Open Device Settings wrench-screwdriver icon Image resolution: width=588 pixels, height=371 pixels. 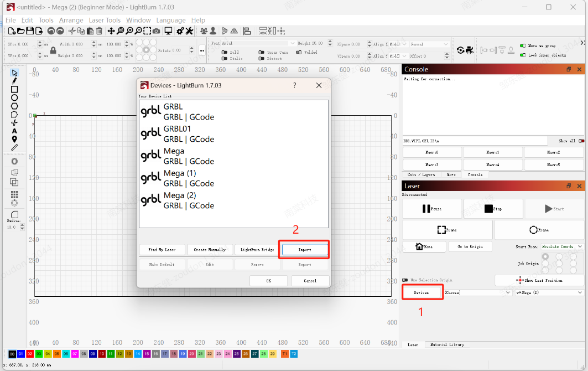click(x=189, y=31)
